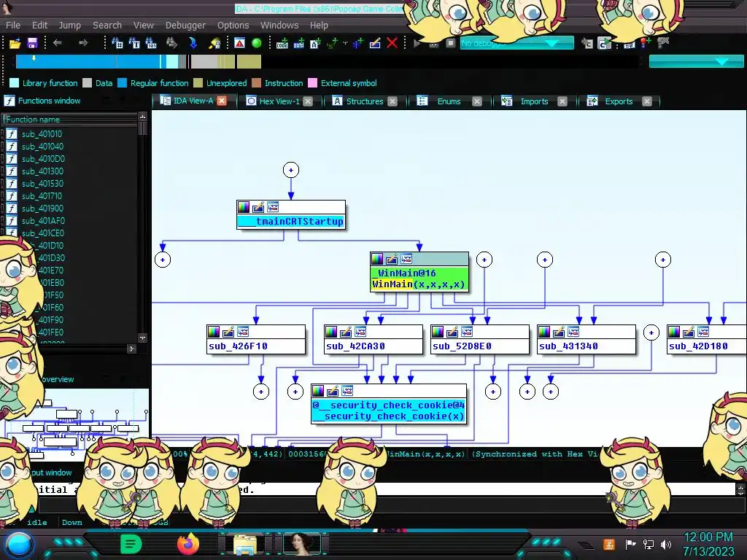
Task: Set node color on sub_426F10 node
Action: [x=214, y=332]
